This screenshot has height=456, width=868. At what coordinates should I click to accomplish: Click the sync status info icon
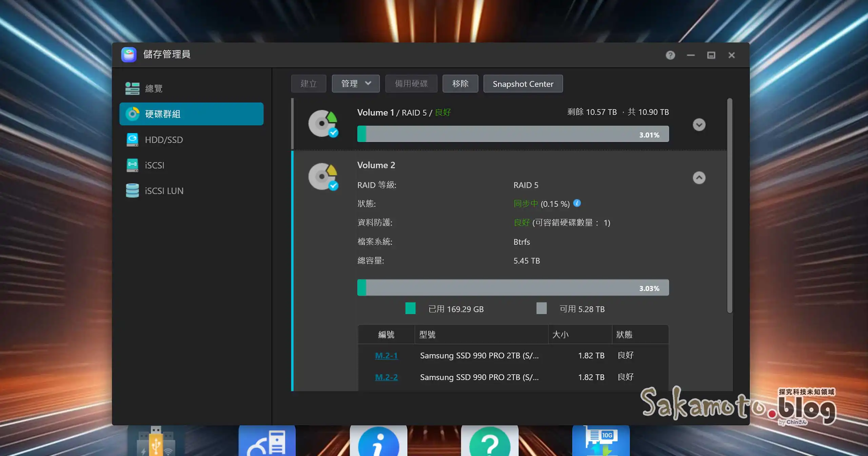point(577,203)
